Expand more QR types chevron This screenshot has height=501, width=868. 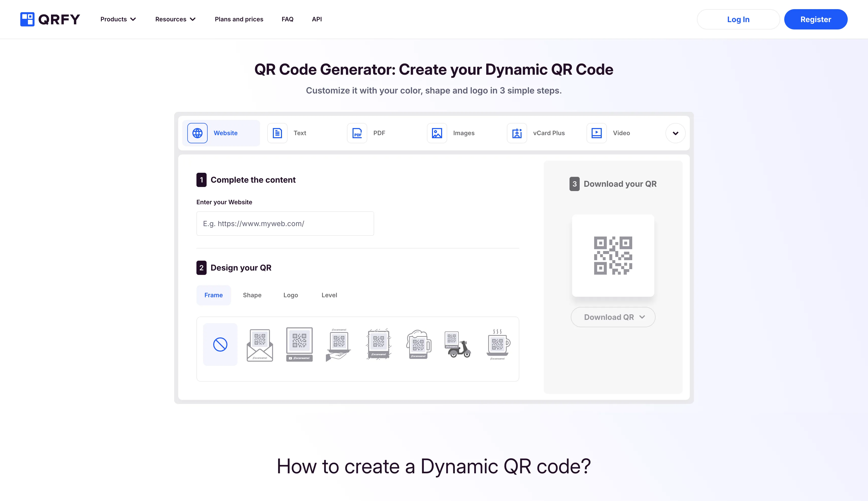click(x=675, y=133)
